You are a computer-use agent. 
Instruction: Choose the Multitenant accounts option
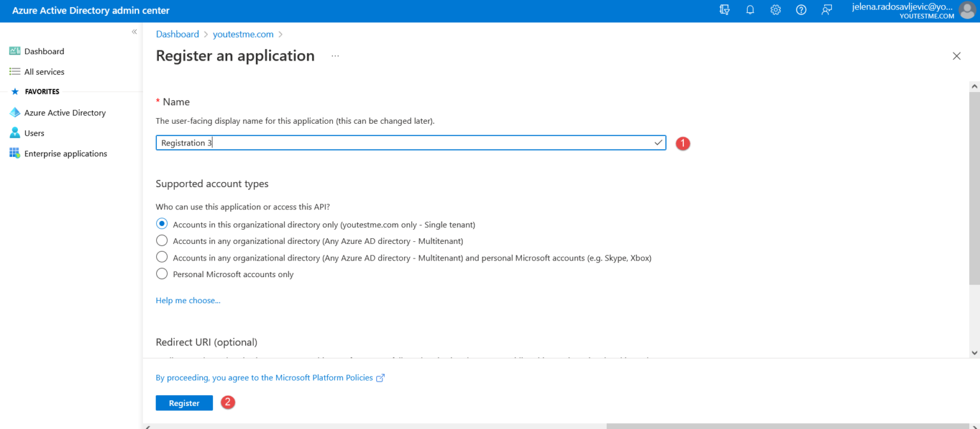coord(161,241)
